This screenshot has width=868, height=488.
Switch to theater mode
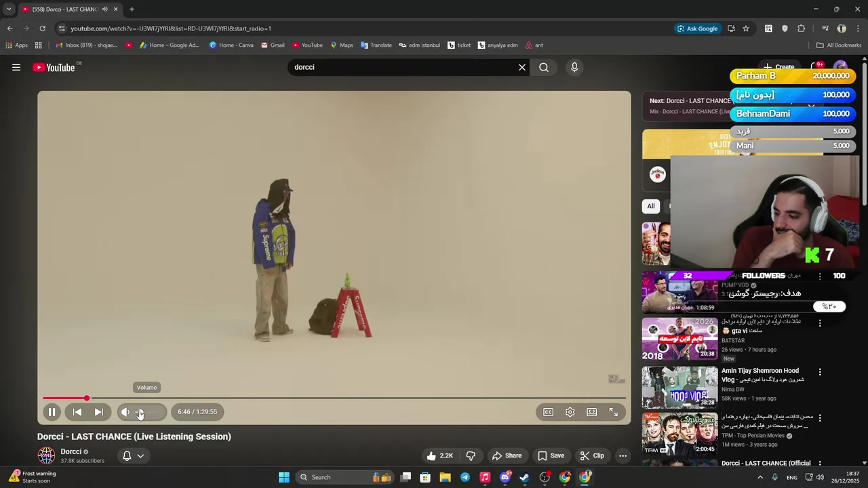click(592, 412)
